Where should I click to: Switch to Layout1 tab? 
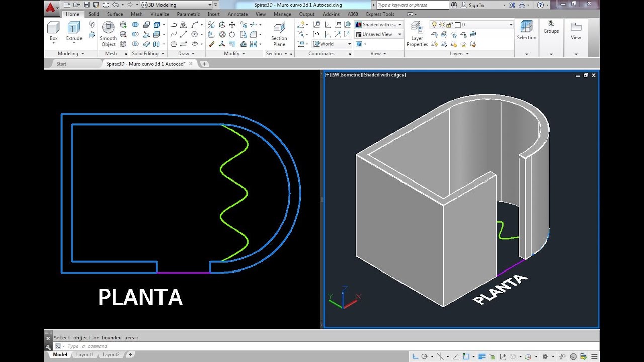coord(85,355)
